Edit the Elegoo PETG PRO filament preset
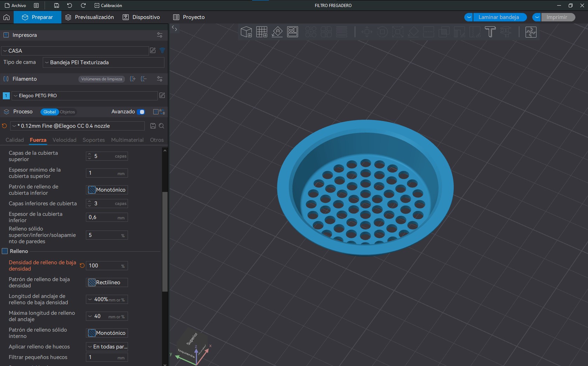588x366 pixels. click(x=162, y=95)
